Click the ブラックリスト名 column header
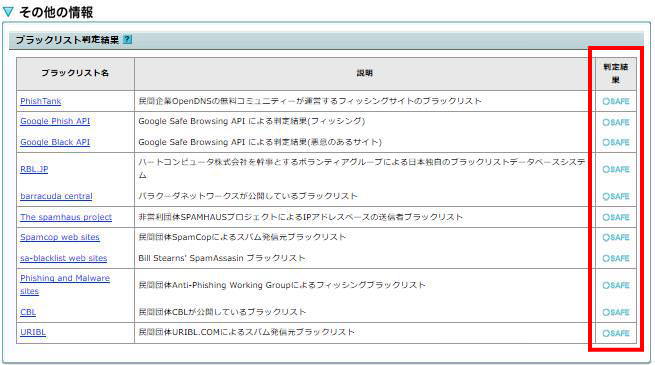Image resolution: width=655 pixels, height=365 pixels. point(75,73)
